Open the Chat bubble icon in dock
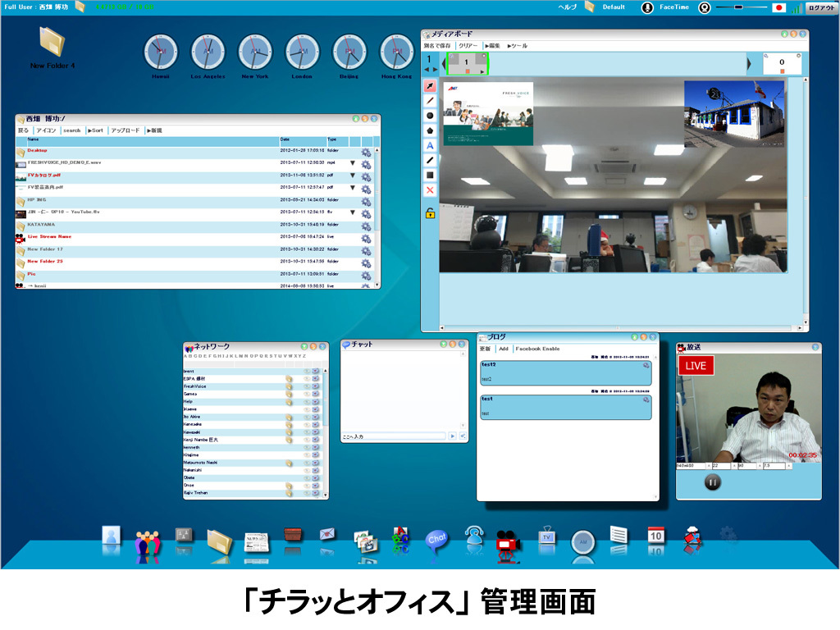 [x=436, y=541]
